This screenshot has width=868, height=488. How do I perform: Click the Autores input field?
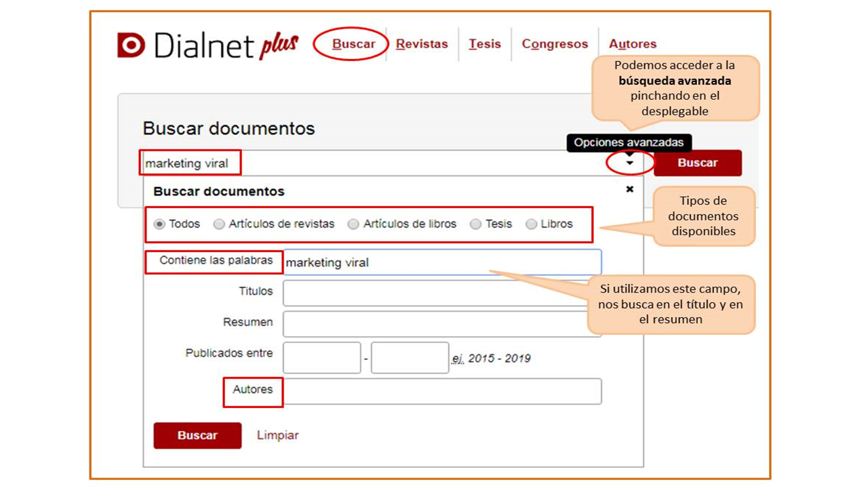point(442,391)
